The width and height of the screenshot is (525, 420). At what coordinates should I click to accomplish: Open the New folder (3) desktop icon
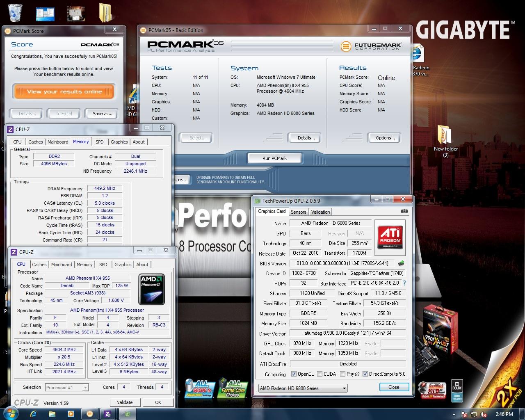coord(445,142)
